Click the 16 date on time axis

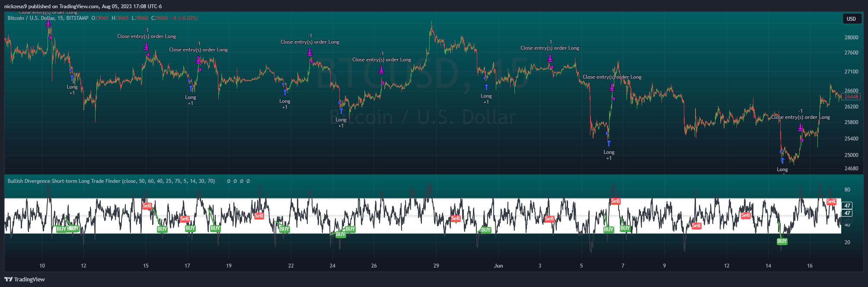[x=810, y=266]
